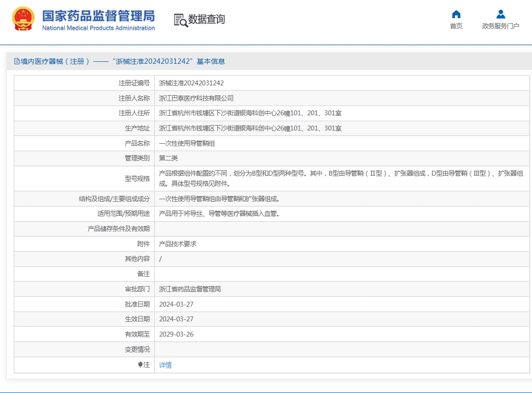Select registration number 浙械注准20242031242 value cell
Image resolution: width=532 pixels, height=393 pixels.
click(x=192, y=83)
